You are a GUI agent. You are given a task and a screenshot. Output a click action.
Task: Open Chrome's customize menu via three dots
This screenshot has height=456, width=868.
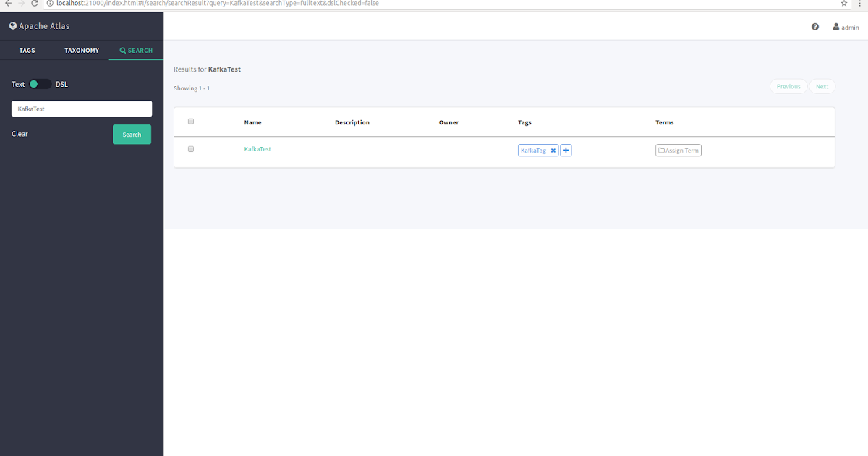tap(859, 4)
